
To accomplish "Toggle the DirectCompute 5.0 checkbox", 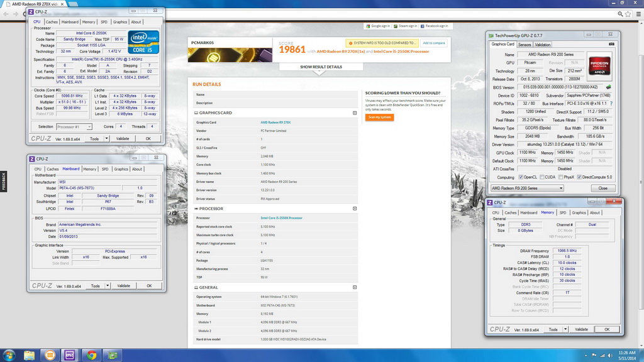I will pyautogui.click(x=579, y=177).
